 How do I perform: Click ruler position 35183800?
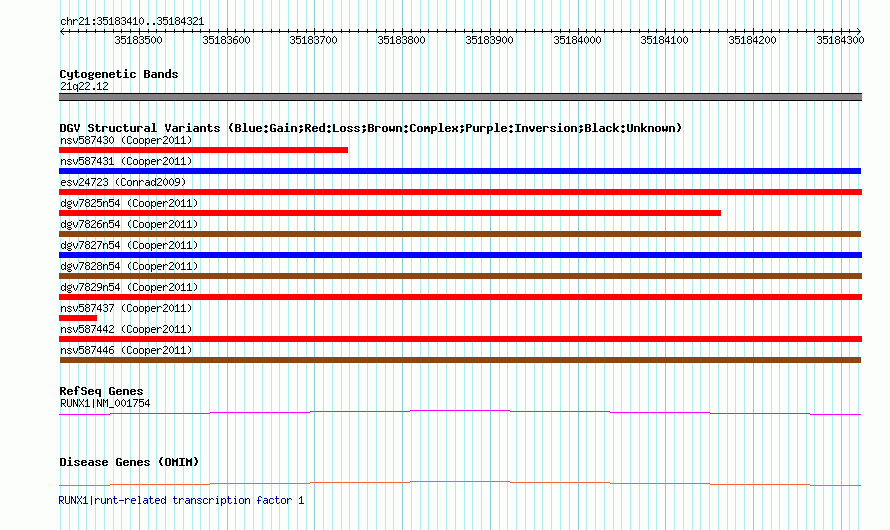pos(401,40)
